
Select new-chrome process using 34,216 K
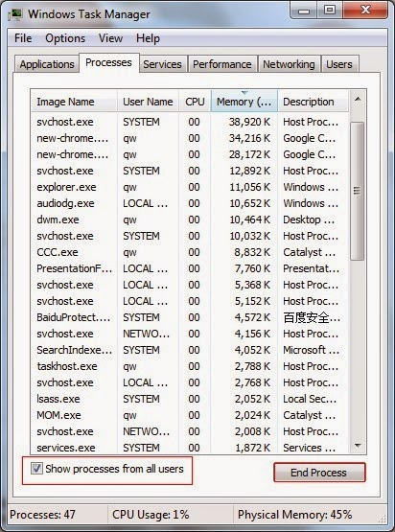pos(190,138)
